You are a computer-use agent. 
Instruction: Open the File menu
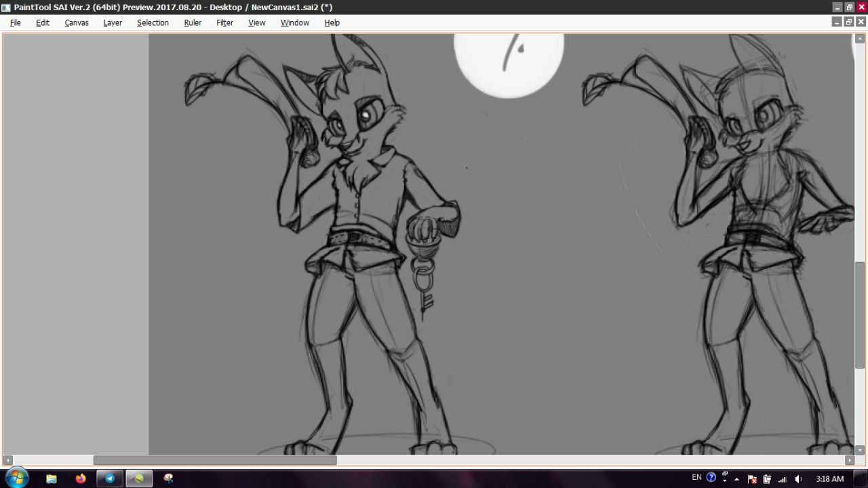pyautogui.click(x=15, y=22)
